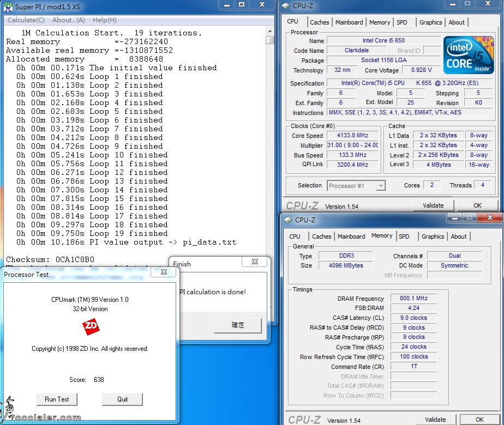Switch to About tab in upper CPU-Z
Image resolution: width=504 pixels, height=425 pixels.
coord(457,22)
